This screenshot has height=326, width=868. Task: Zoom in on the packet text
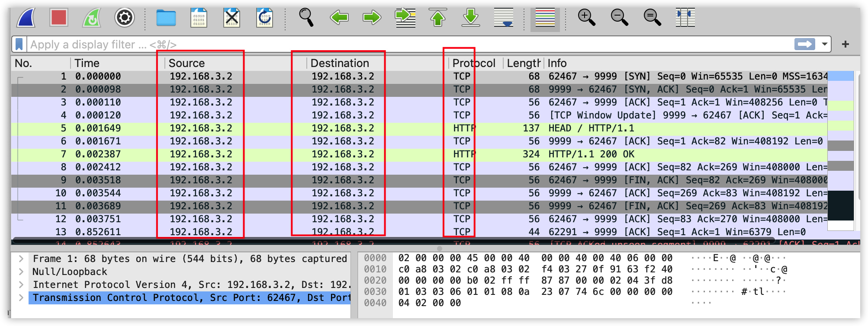(x=586, y=18)
